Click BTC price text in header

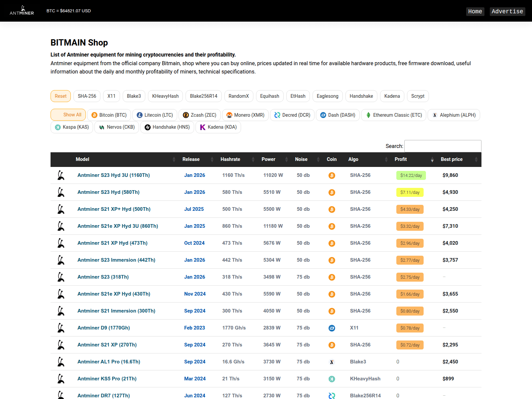68,11
